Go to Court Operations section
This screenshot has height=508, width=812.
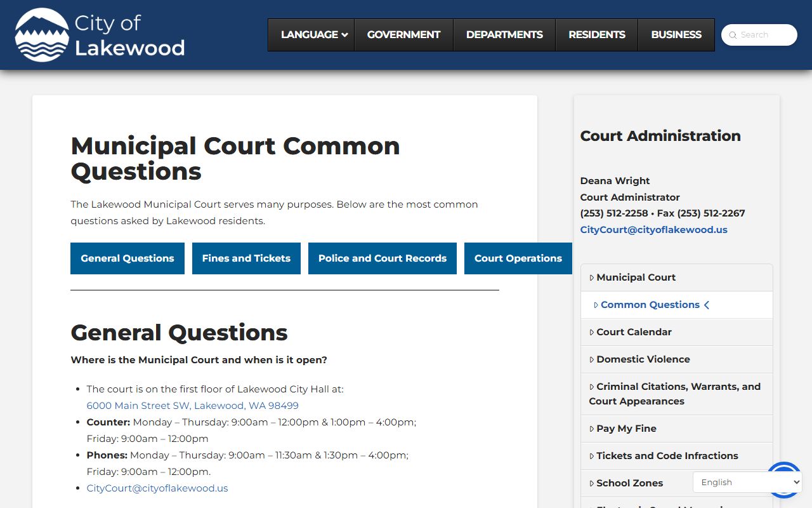518,258
